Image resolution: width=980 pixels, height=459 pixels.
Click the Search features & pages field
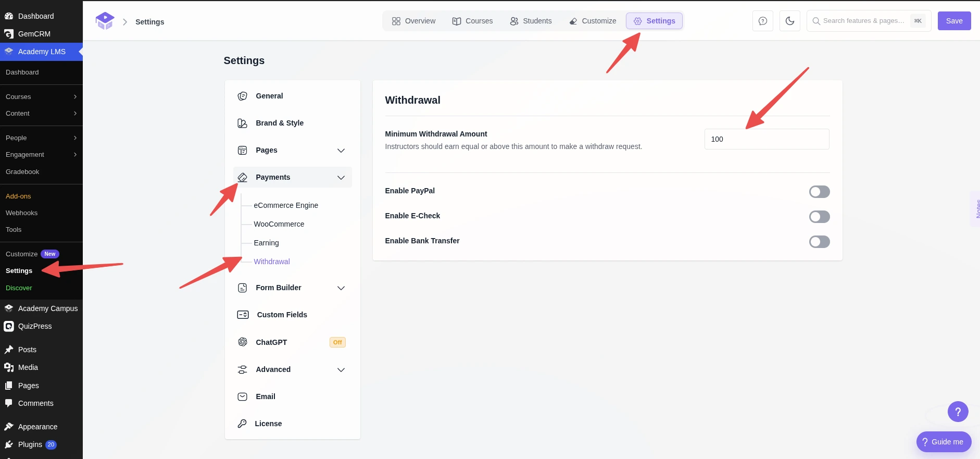(869, 21)
